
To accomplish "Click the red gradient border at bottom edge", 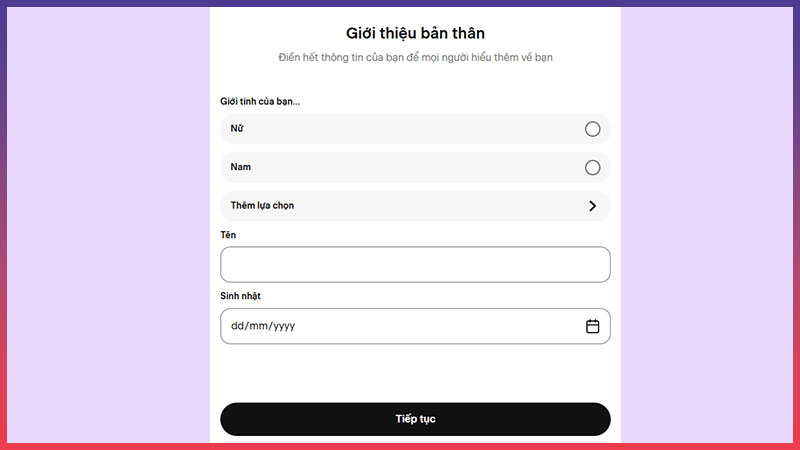I will (400, 446).
